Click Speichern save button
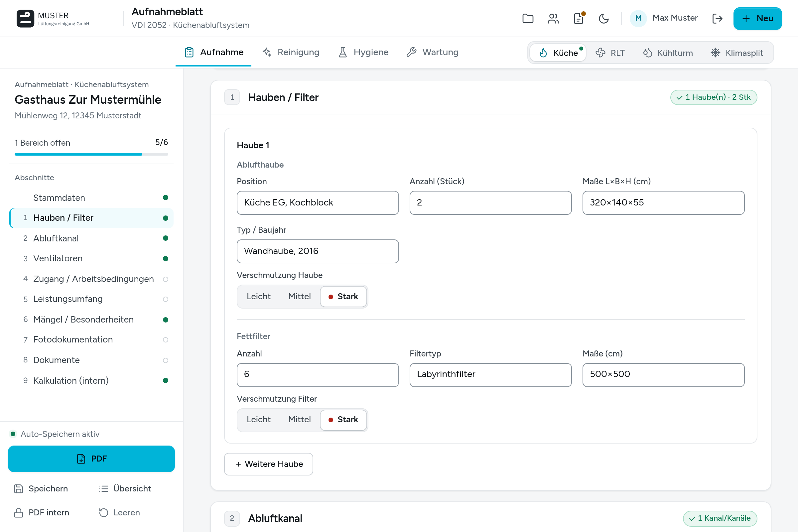This screenshot has height=532, width=798. [x=41, y=488]
